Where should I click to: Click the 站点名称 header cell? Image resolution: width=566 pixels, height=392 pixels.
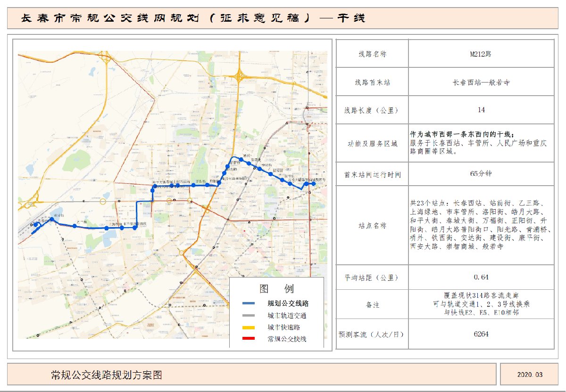point(372,225)
